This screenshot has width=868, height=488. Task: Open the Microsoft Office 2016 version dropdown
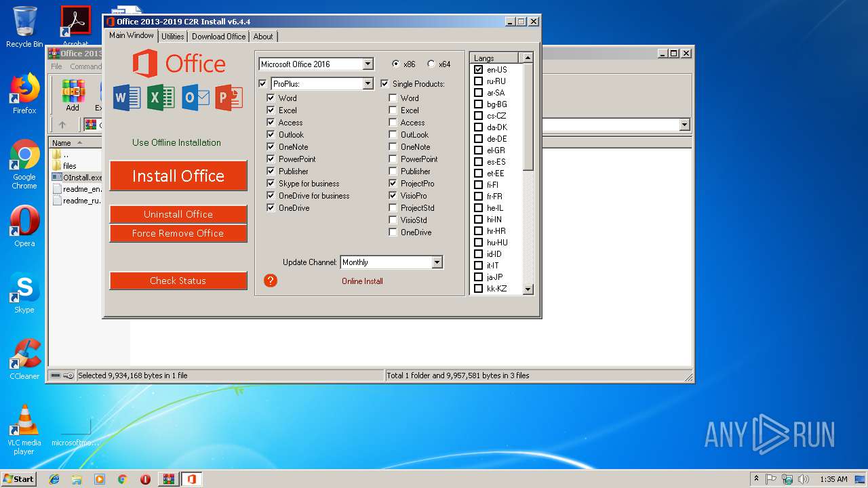pos(368,64)
